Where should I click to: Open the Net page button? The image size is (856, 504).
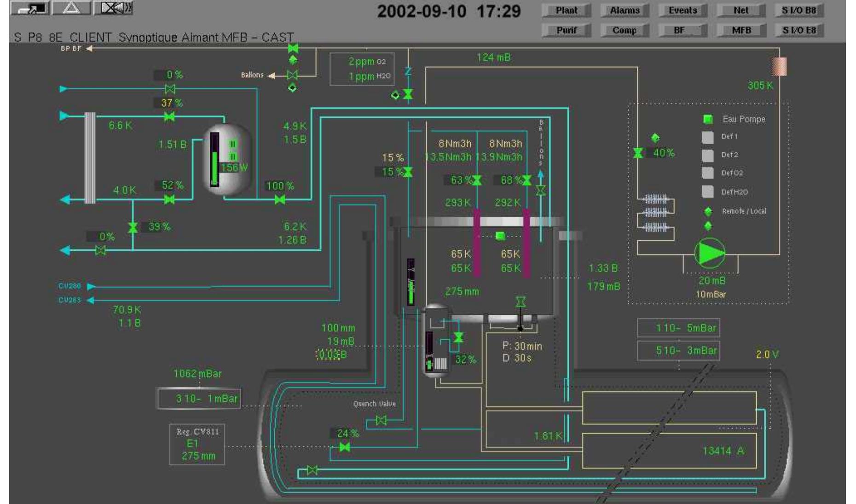pos(741,11)
